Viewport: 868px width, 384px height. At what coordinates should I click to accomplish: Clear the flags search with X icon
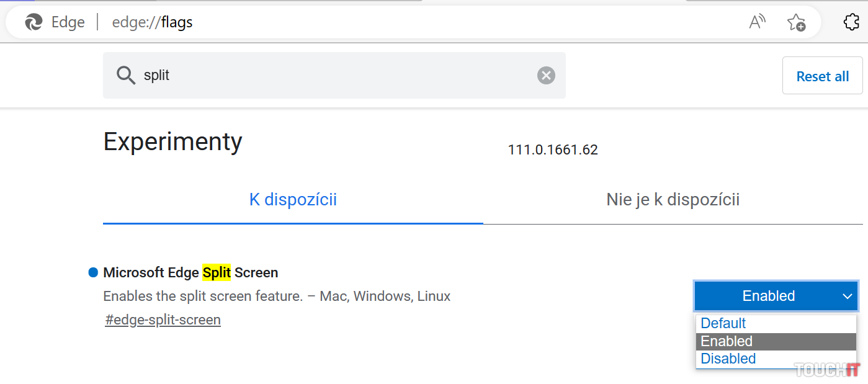click(546, 76)
